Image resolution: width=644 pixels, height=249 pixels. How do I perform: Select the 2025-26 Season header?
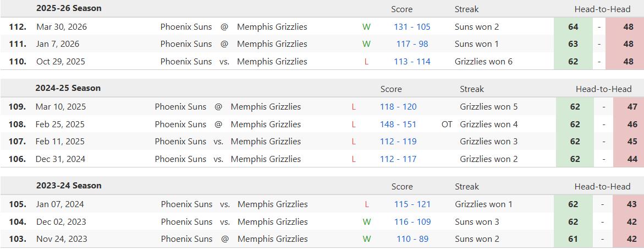click(69, 9)
